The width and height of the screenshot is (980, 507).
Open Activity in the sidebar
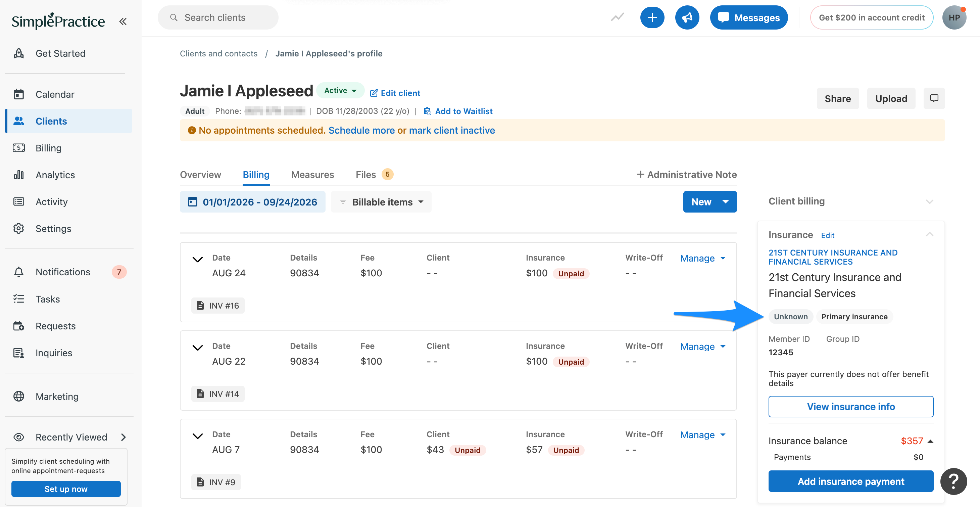pyautogui.click(x=68, y=201)
